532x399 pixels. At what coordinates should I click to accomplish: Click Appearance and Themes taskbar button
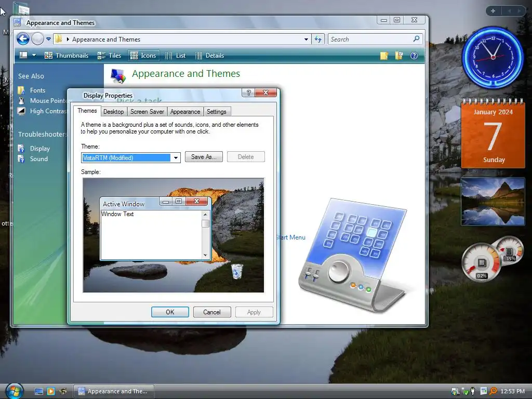[114, 391]
